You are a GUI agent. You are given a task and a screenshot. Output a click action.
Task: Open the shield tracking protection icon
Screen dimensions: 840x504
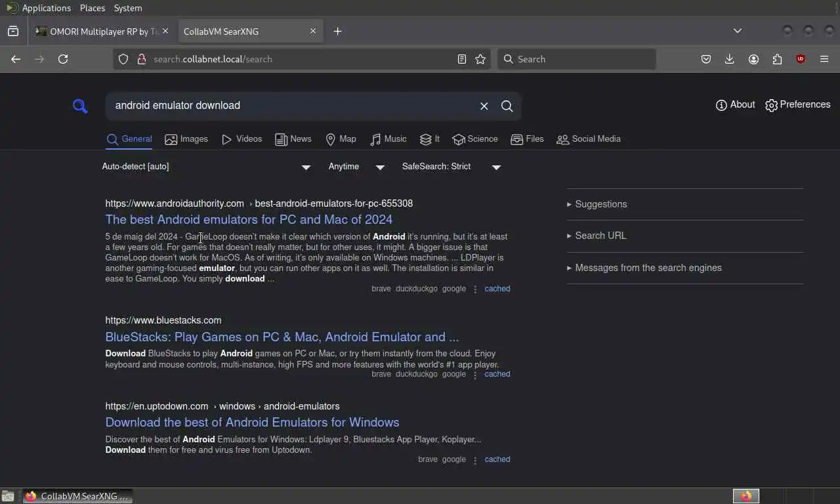pos(123,59)
